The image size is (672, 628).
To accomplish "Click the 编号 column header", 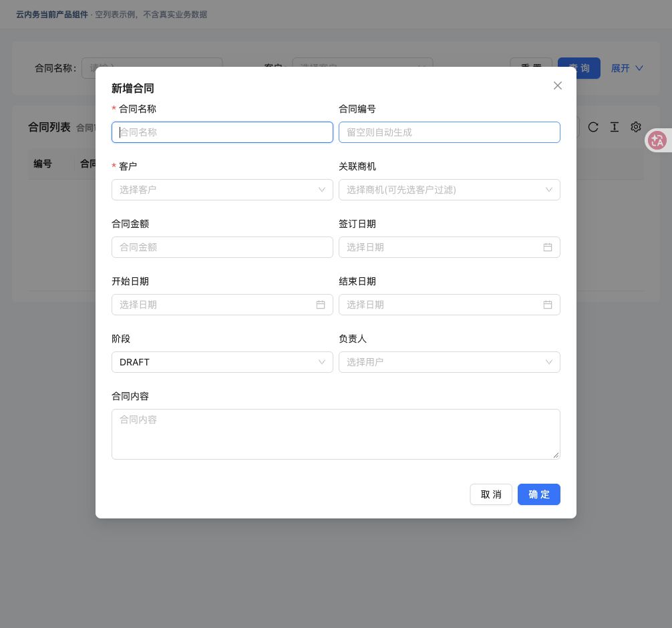I will point(43,164).
